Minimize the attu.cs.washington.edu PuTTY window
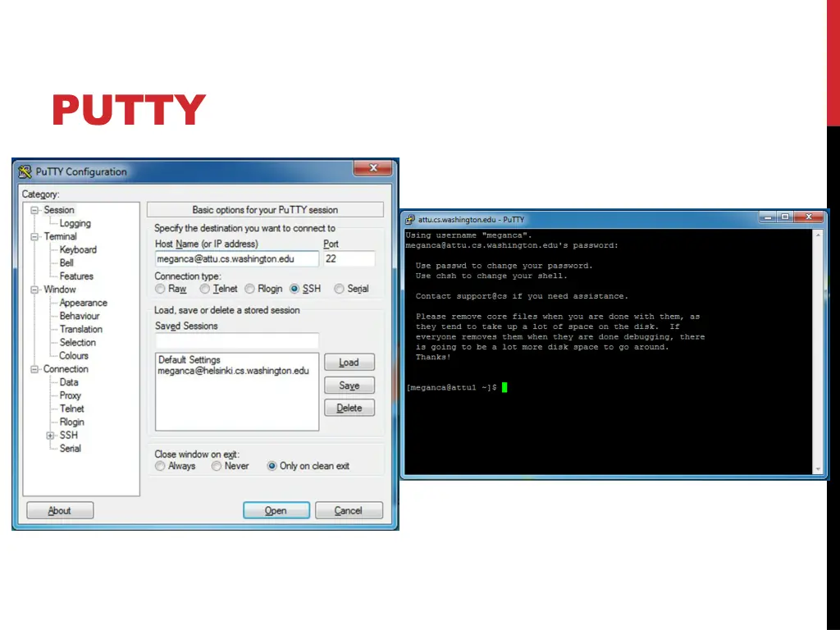This screenshot has width=840, height=630. [768, 217]
